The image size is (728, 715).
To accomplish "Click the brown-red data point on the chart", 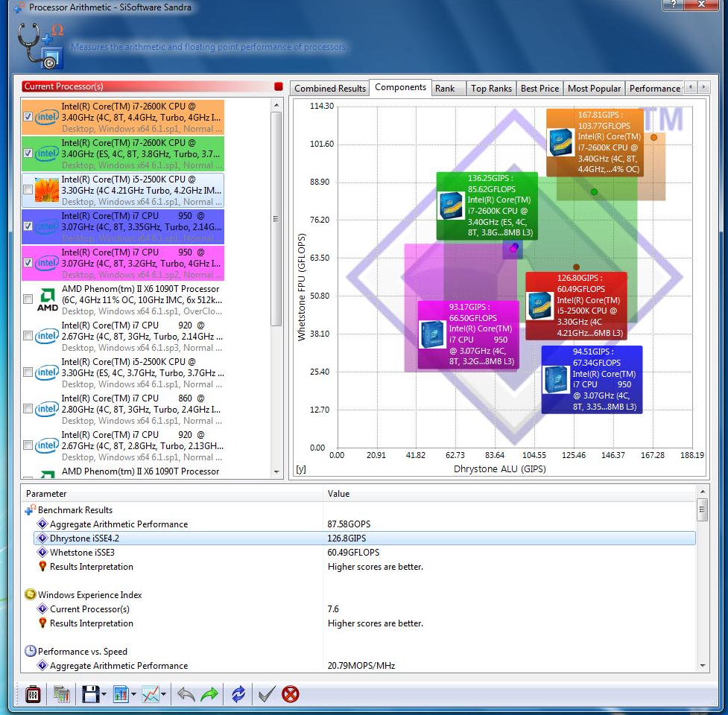I will (x=576, y=267).
